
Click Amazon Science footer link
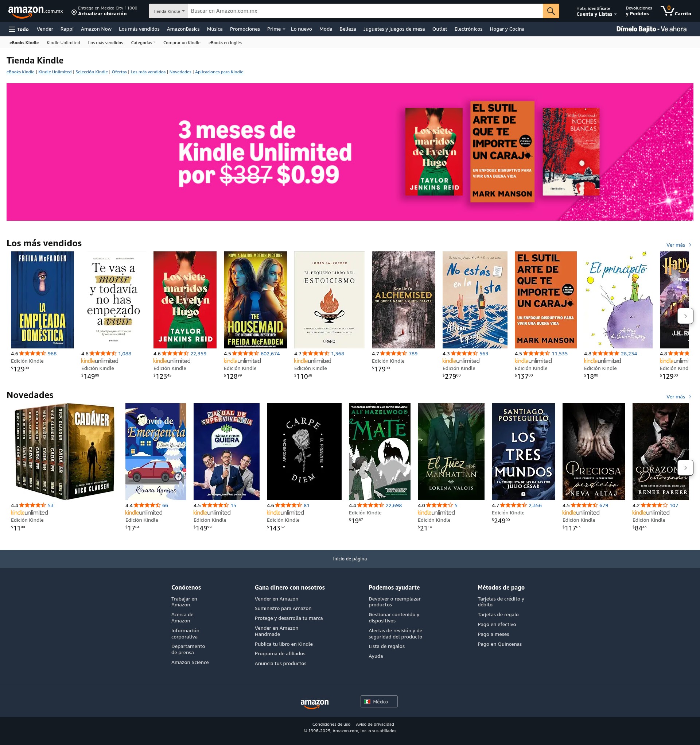tap(190, 662)
